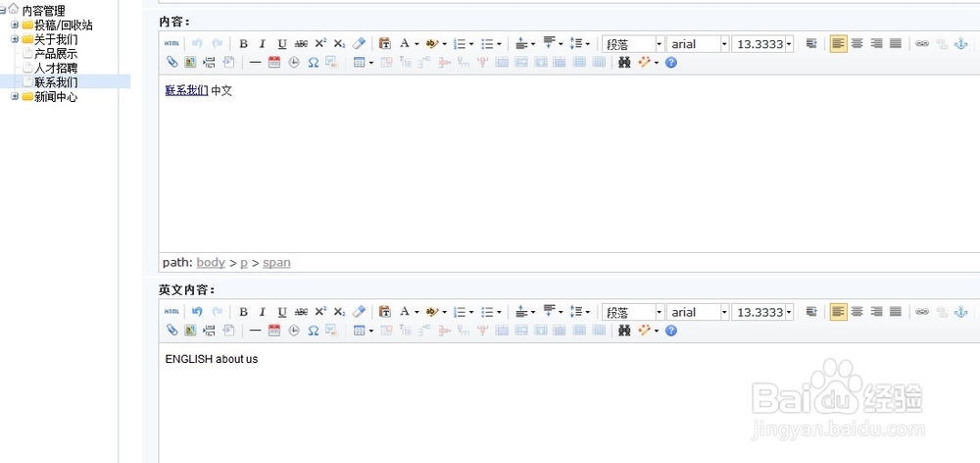The image size is (980, 463).
Task: Undo the last edit in 英文内容 editor
Action: pyautogui.click(x=197, y=312)
